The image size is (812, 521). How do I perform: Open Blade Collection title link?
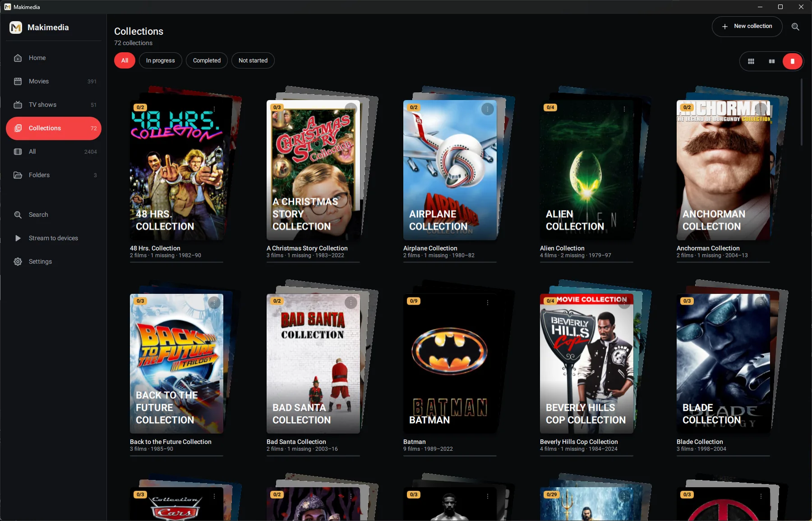[700, 442]
